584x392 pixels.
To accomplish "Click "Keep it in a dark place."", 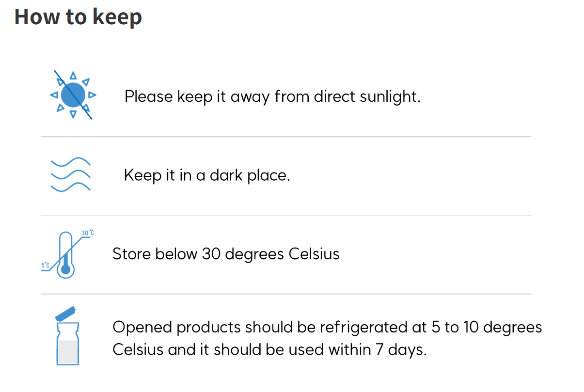I will point(207,175).
